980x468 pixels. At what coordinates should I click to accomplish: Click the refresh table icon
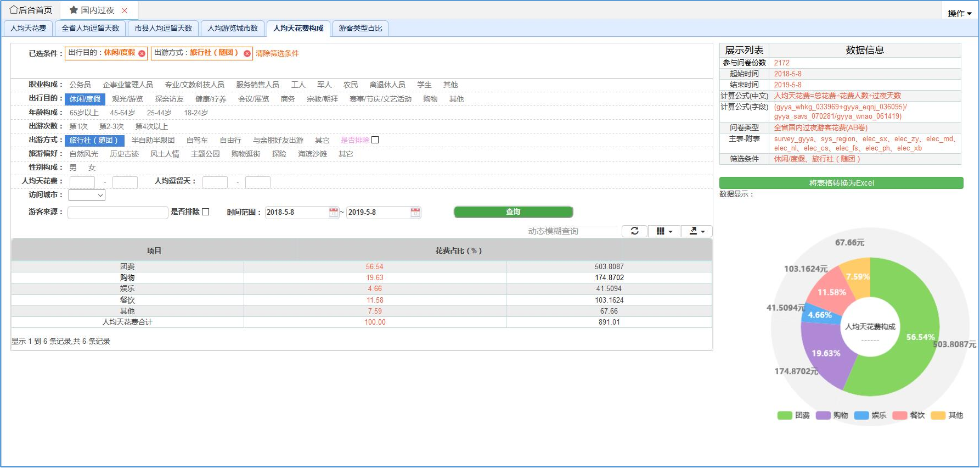pyautogui.click(x=634, y=231)
